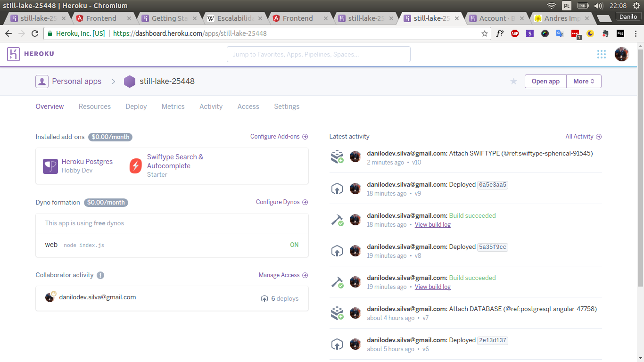Click the commit hash 0a5e3aa5

[493, 185]
